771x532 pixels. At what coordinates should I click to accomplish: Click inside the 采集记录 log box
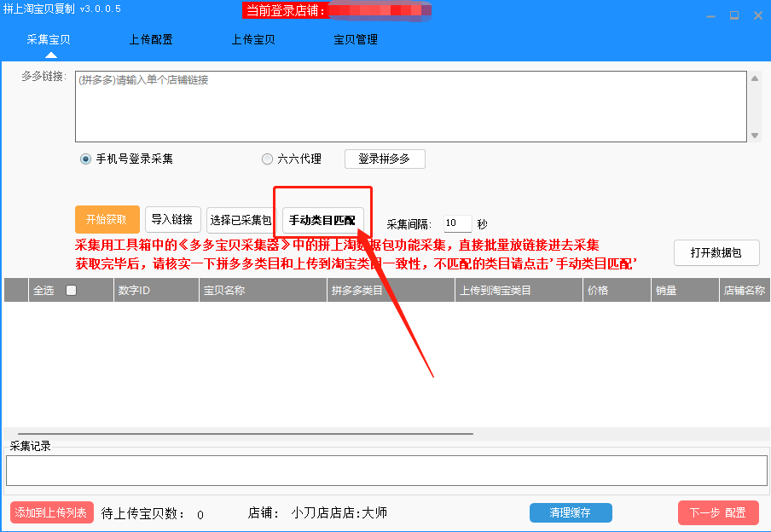pos(386,471)
